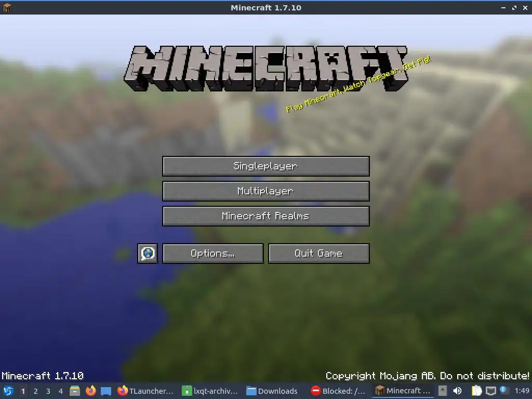532x399 pixels.
Task: Open the clipboard manager tray icon
Action: coord(476,391)
